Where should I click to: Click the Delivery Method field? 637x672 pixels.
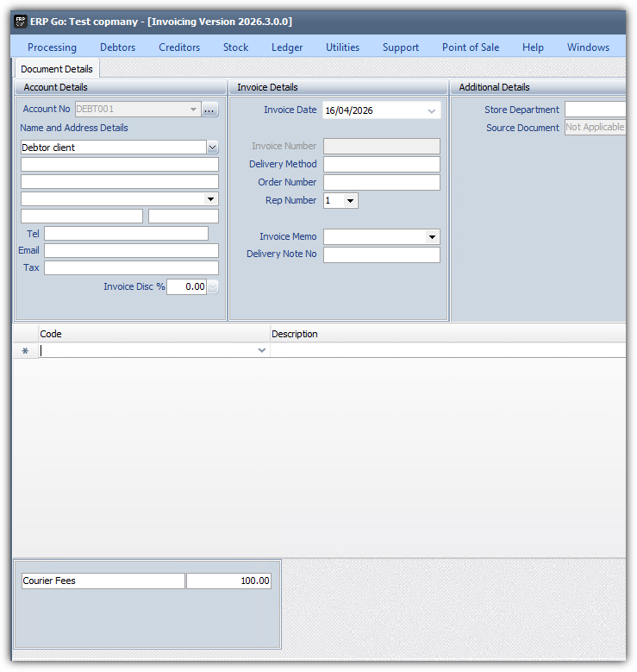pyautogui.click(x=381, y=165)
